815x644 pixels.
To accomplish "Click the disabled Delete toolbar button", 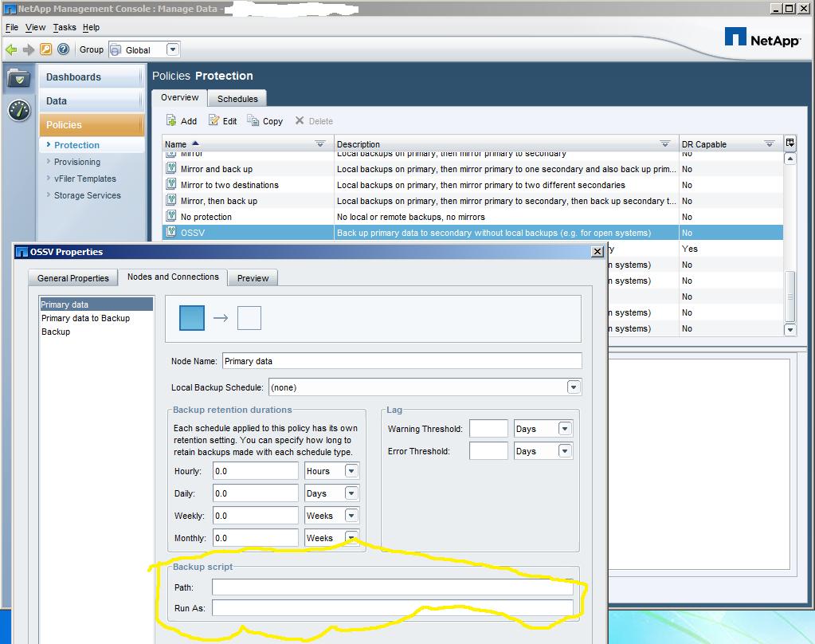I will coord(314,120).
